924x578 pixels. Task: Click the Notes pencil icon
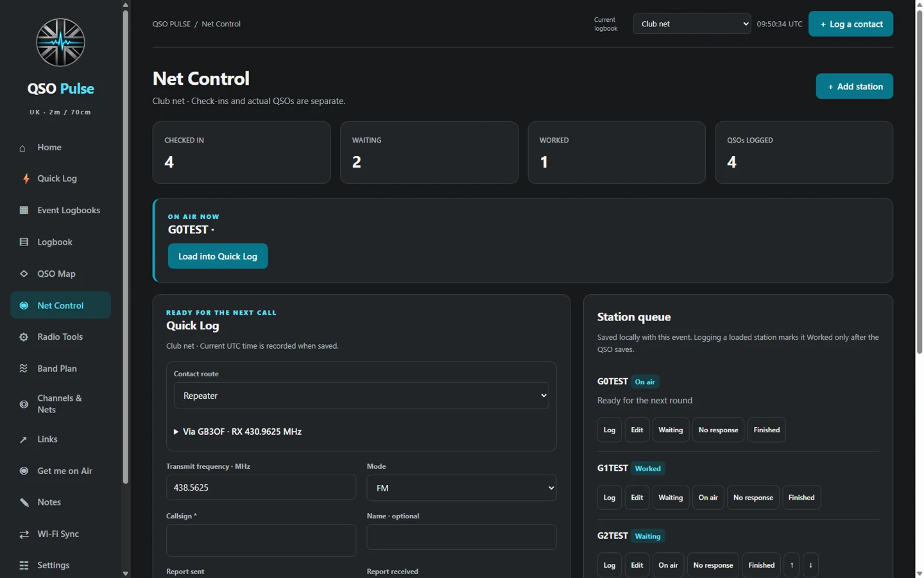click(x=24, y=502)
